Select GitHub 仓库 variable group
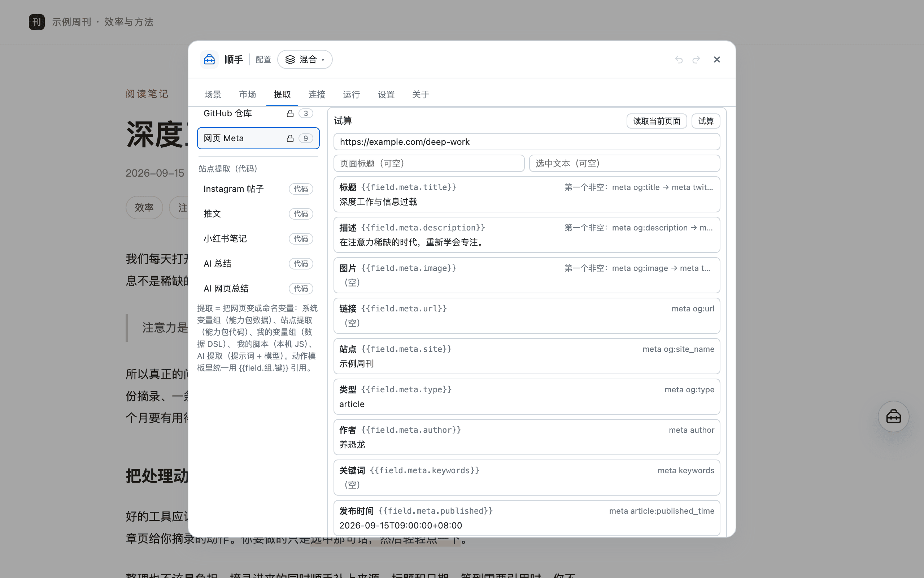Viewport: 924px width, 578px height. coord(258,113)
